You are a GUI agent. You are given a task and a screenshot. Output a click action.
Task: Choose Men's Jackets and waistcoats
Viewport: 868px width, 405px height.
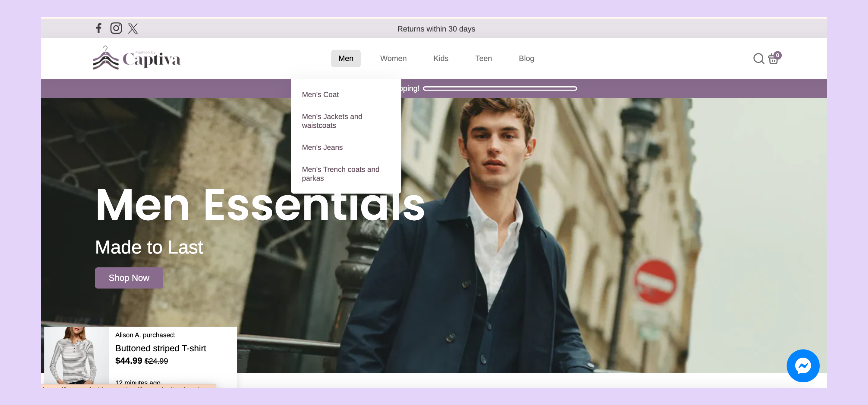pyautogui.click(x=332, y=121)
